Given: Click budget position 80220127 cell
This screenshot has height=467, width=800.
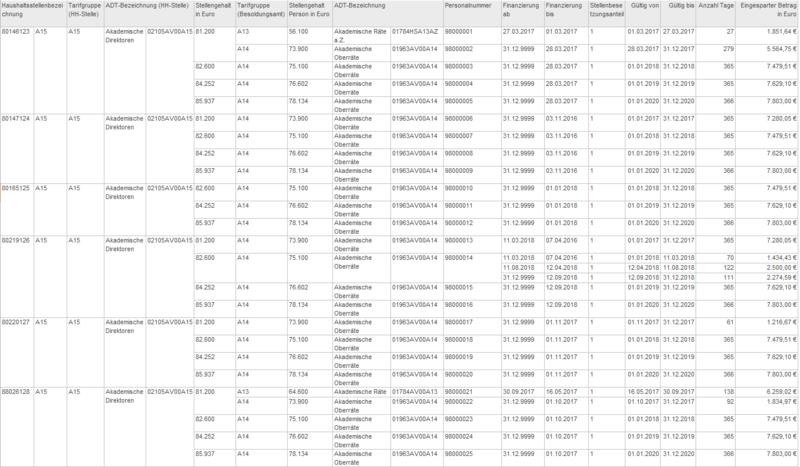Looking at the screenshot, I should pos(16,322).
